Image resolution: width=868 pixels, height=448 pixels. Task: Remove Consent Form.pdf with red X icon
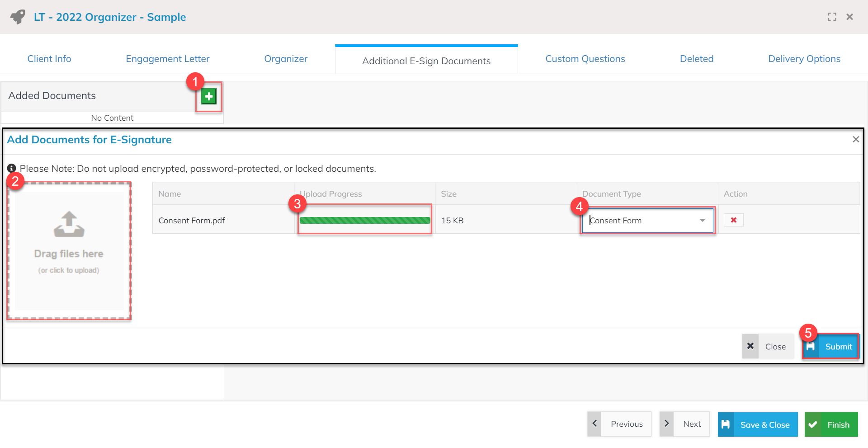(x=733, y=220)
